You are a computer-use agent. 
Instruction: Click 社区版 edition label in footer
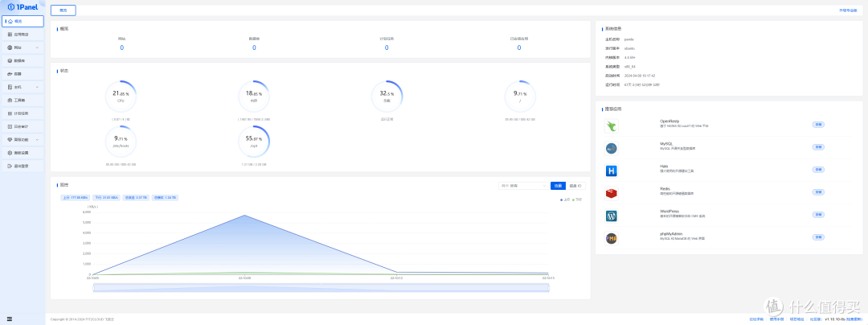coord(815,319)
